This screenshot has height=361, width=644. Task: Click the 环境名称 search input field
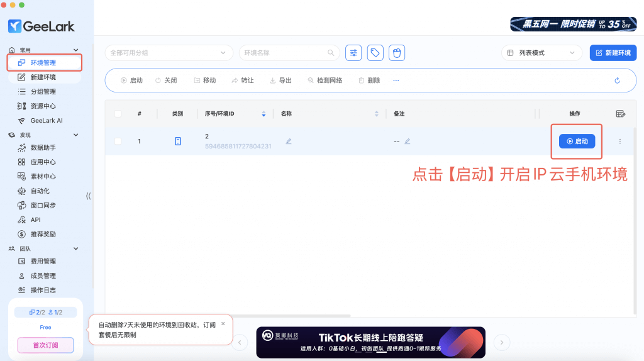[x=283, y=53]
